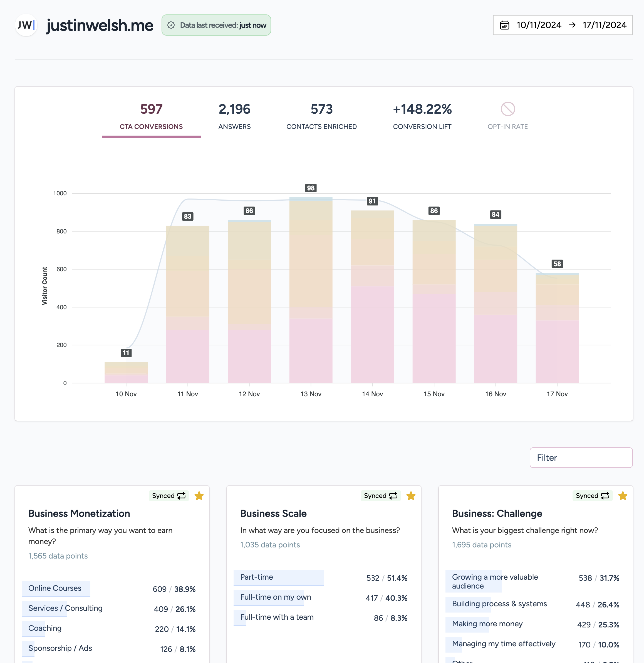Select the Making more money row
The width and height of the screenshot is (644, 663).
click(536, 624)
